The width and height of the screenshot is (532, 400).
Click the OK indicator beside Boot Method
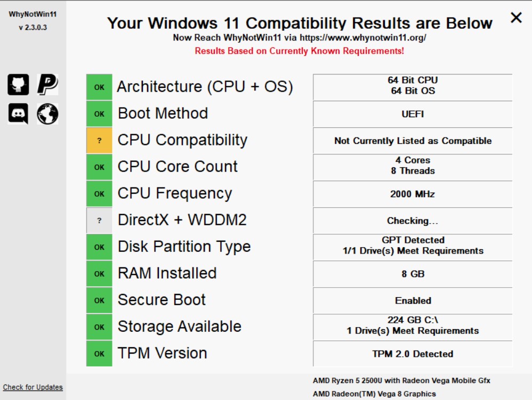pos(99,114)
